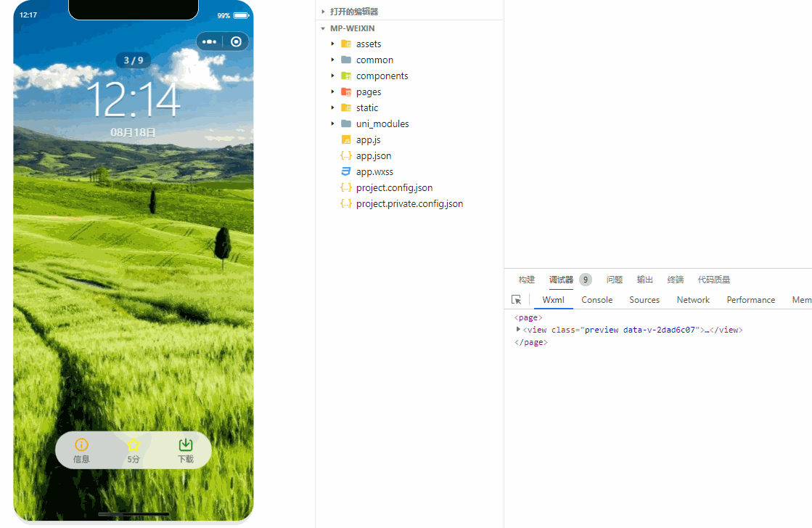Expand the common folder arrow
The image size is (812, 528).
coord(332,60)
